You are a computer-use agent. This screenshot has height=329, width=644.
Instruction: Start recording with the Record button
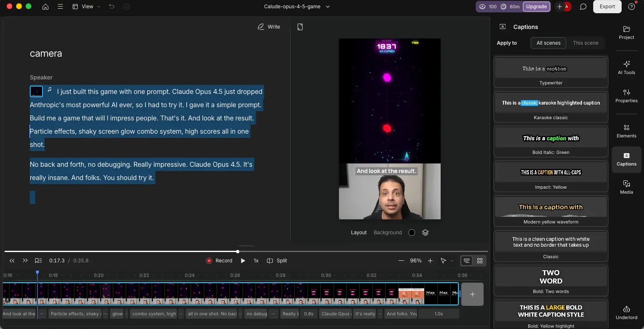coord(219,261)
